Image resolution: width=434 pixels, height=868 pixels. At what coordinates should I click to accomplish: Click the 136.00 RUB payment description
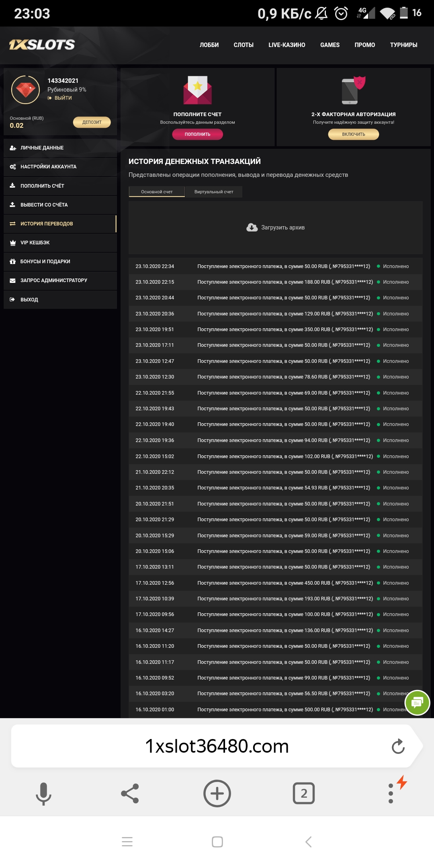[285, 631]
